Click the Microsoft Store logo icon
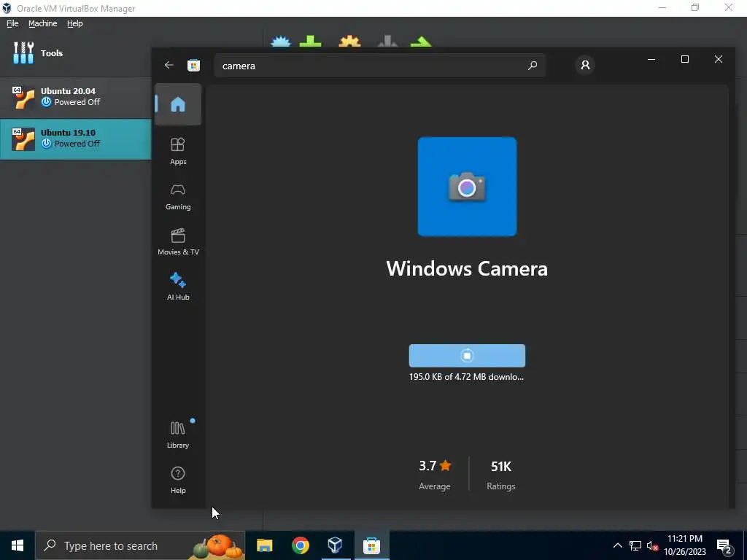747x560 pixels. point(193,65)
